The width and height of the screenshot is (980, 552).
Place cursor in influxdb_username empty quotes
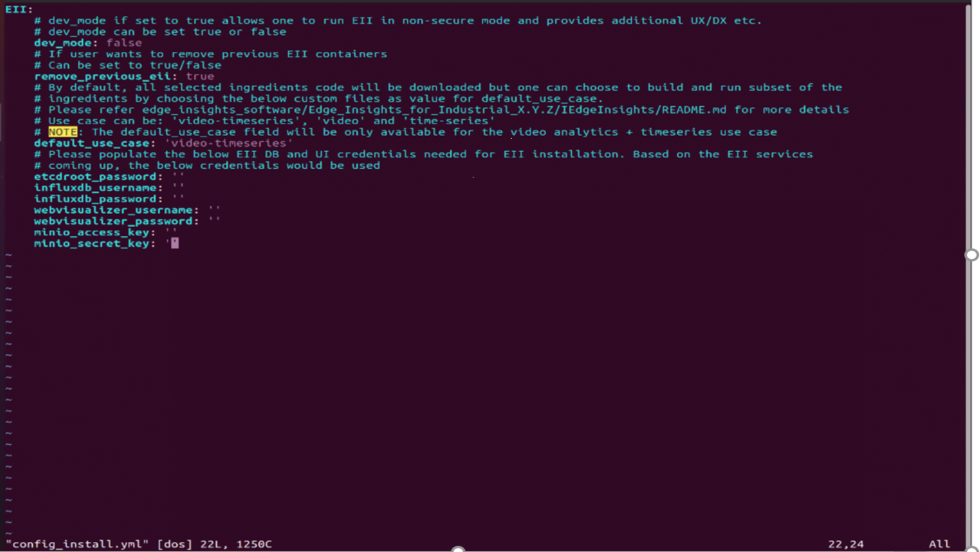click(177, 187)
